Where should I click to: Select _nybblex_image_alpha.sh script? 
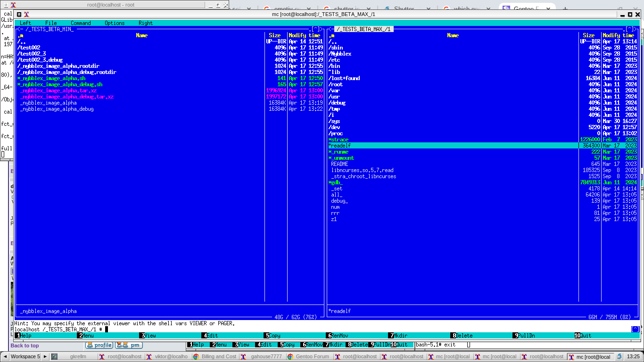coord(170,78)
